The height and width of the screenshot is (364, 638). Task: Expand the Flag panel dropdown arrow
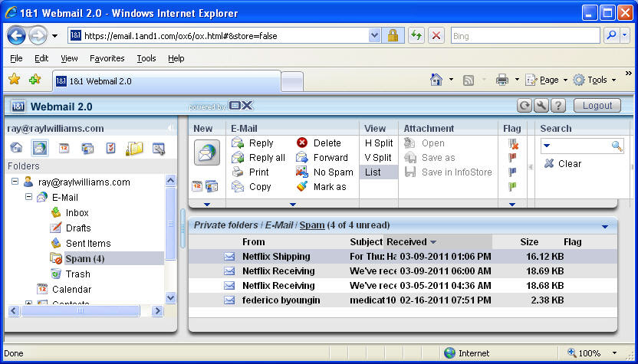pos(512,205)
